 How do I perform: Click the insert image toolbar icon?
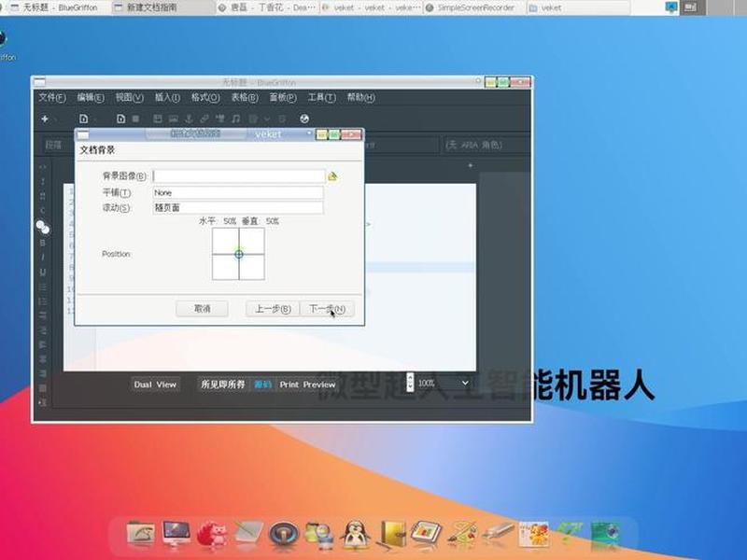pos(174,119)
